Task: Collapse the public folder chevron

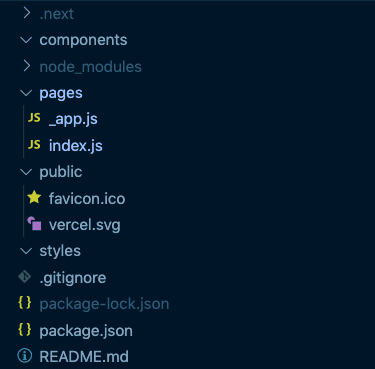Action: 26,172
